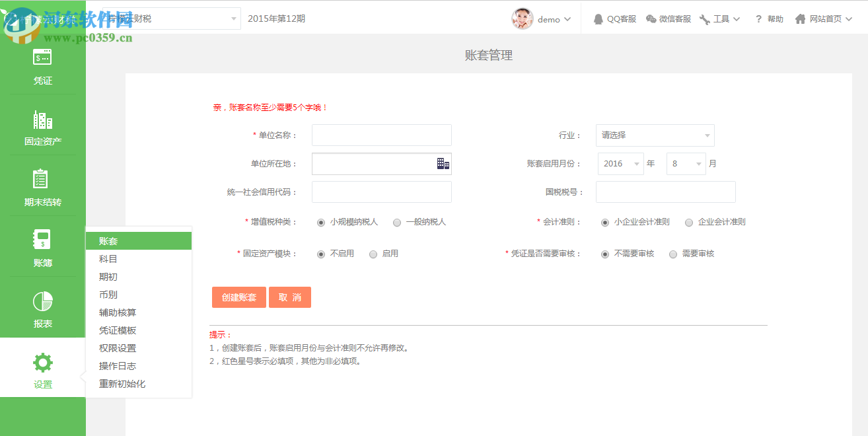Open 期末结转 from the left panel
Image resolution: width=868 pixels, height=436 pixels.
[x=42, y=187]
